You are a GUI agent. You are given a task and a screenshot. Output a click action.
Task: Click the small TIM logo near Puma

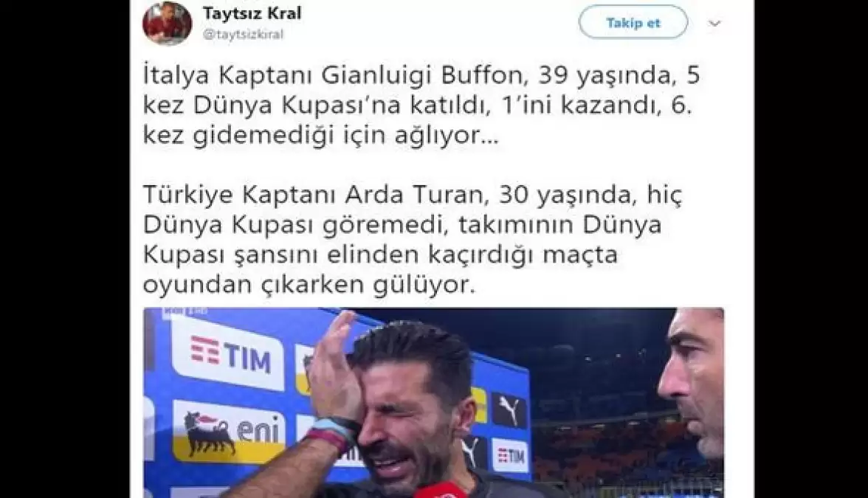tap(511, 456)
